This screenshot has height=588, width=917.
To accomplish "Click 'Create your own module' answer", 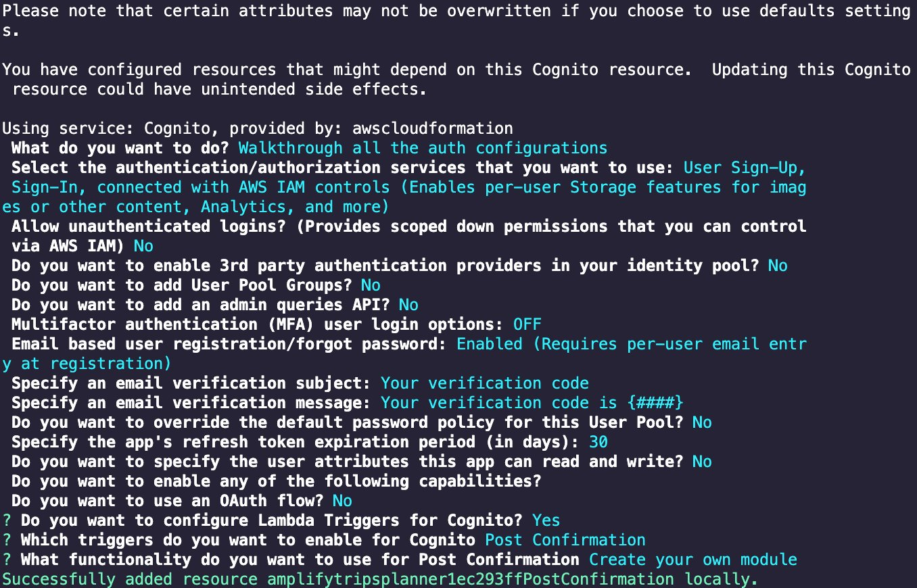I will 693,560.
